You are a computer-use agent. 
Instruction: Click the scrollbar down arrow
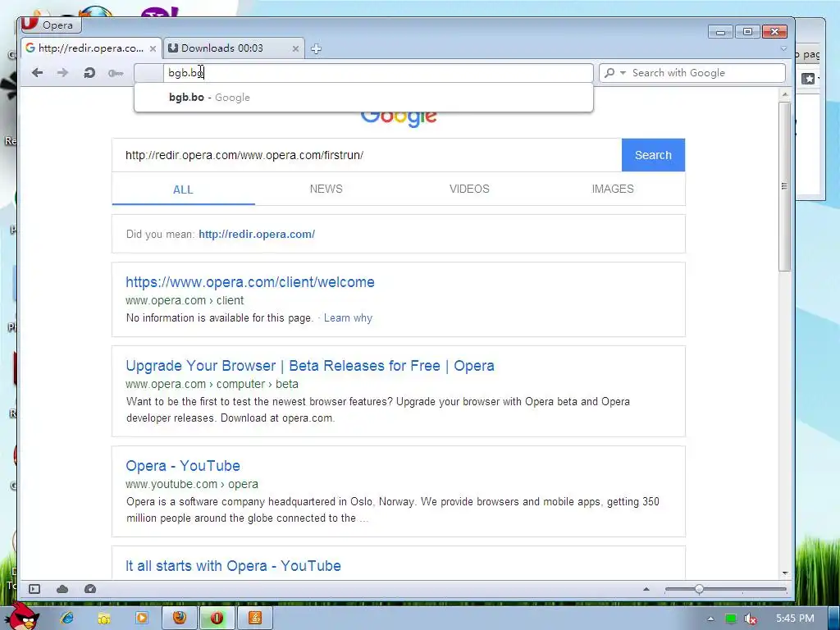(x=785, y=573)
